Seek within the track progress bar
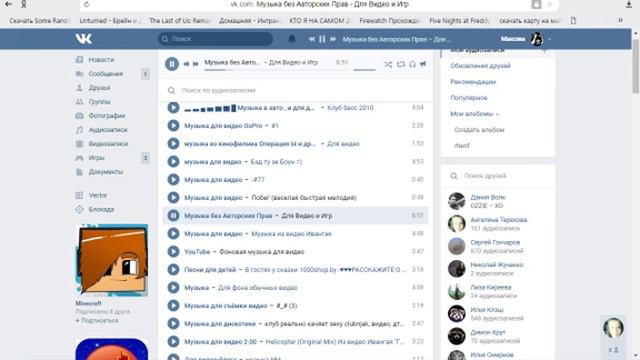 (x=276, y=70)
